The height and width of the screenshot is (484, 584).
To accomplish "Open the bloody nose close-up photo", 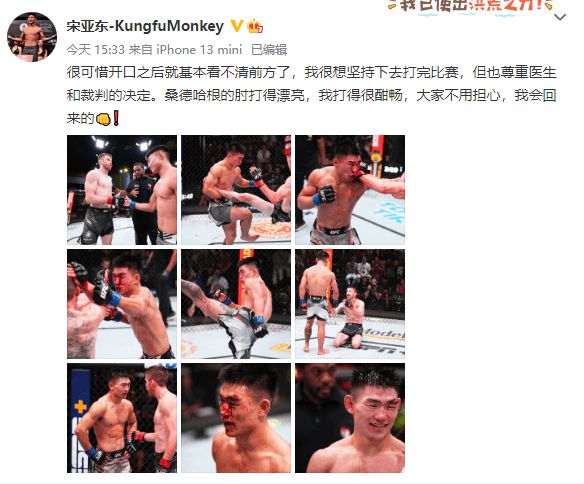I will (x=236, y=418).
